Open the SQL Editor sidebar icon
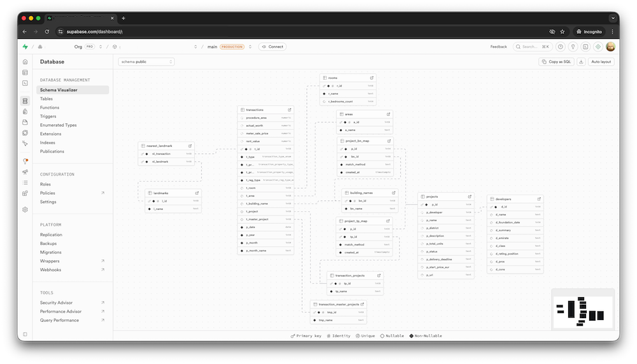Screen dimensions: 637x364 pos(25,83)
